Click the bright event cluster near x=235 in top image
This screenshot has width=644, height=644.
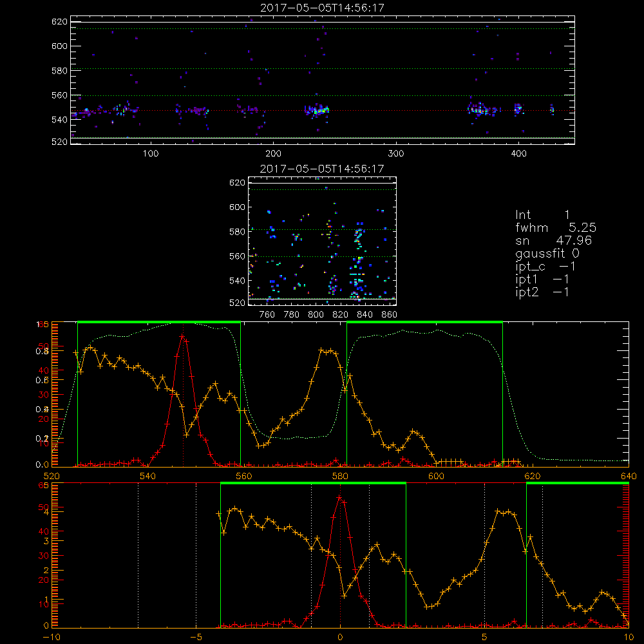coord(316,110)
